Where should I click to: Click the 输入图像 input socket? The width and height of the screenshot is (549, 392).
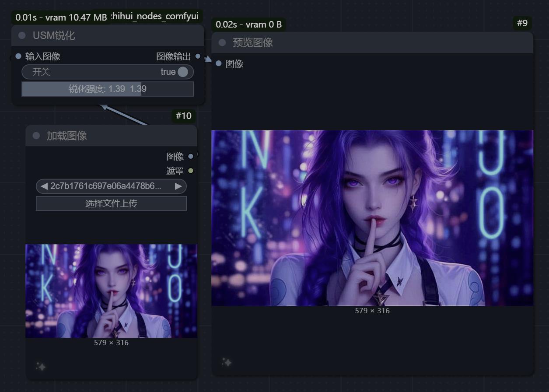18,56
